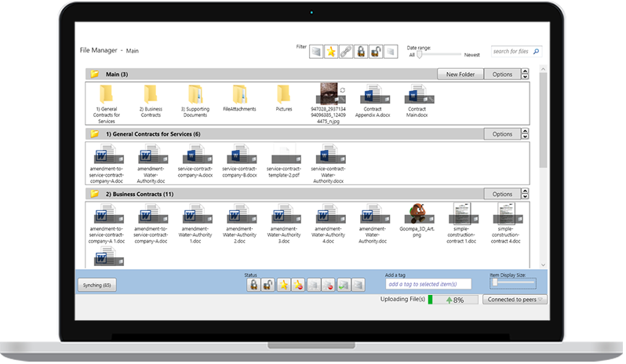This screenshot has height=364, width=626.
Task: Filter files by the star icon
Action: [x=331, y=52]
